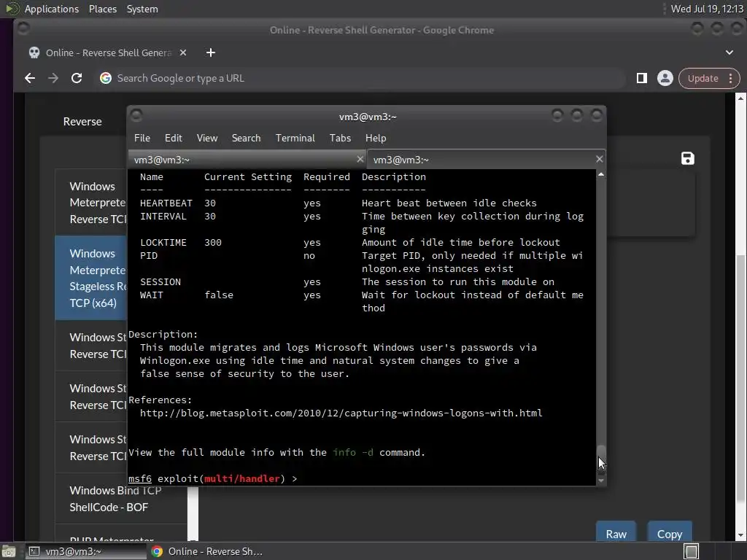747x560 pixels.
Task: Close the second terminal tab
Action: point(600,159)
